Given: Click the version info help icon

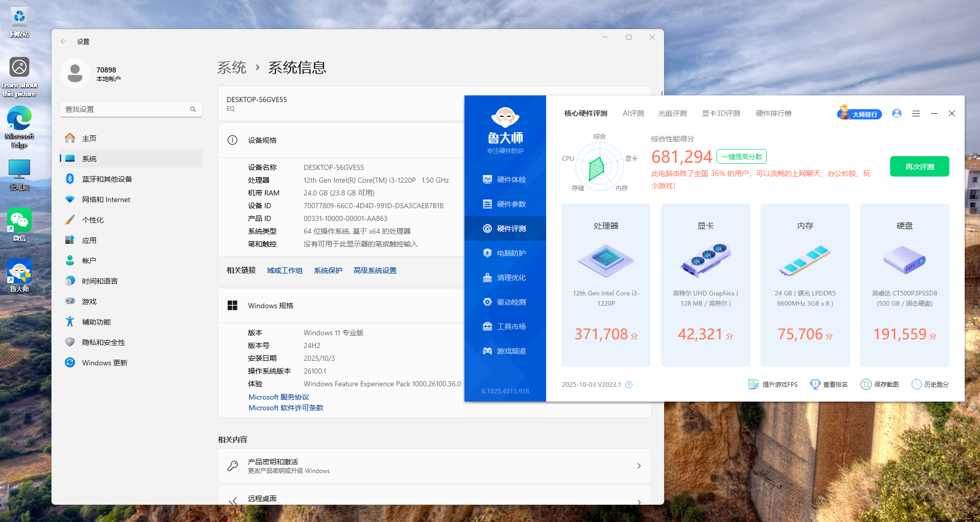Looking at the screenshot, I should pyautogui.click(x=629, y=385).
